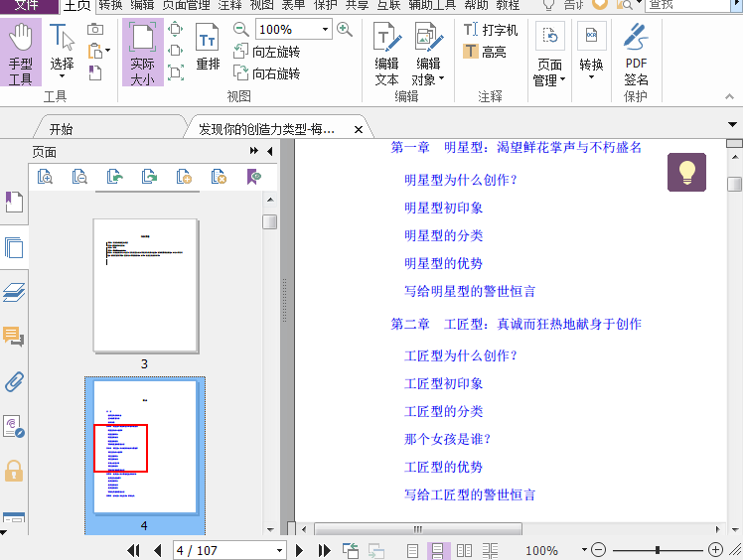Open the Comments sidebar panel
Image resolution: width=743 pixels, height=560 pixels.
click(x=14, y=337)
